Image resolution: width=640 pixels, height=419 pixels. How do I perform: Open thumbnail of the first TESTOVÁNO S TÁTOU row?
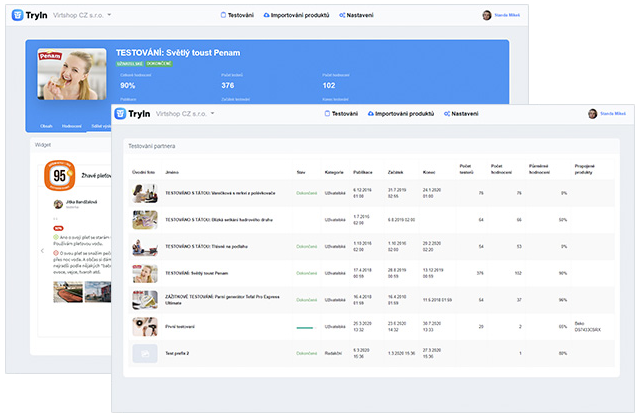pyautogui.click(x=145, y=193)
